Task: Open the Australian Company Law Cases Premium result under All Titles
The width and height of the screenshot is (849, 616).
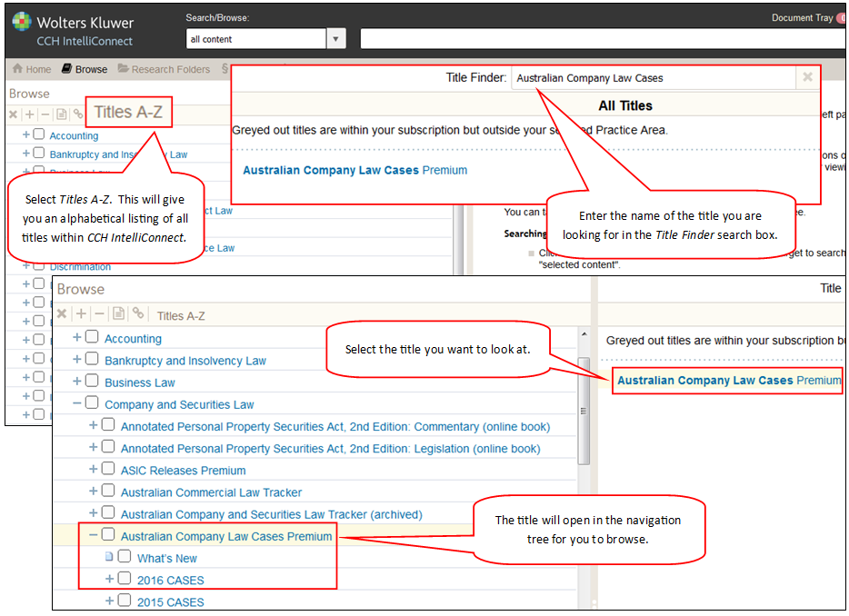Action: tap(355, 170)
